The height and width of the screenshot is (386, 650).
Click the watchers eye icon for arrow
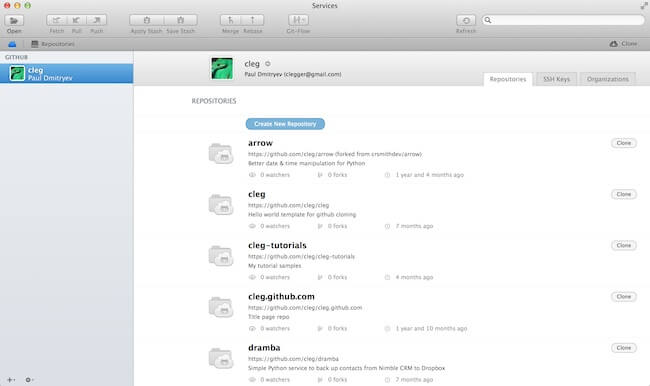point(252,175)
